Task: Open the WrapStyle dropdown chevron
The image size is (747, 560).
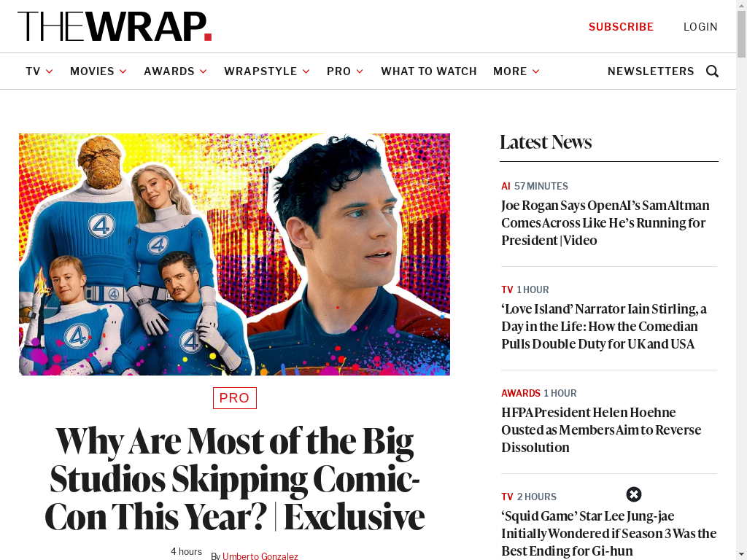Action: point(306,71)
